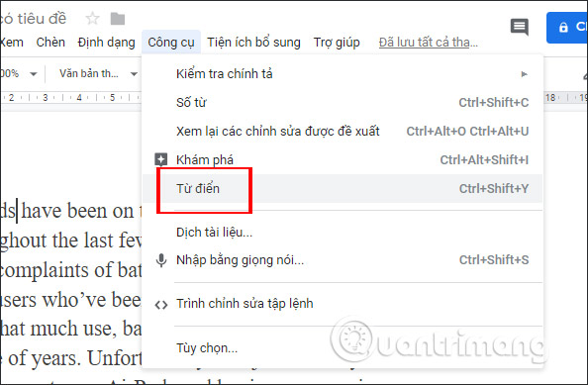Screen dimensions: 588x385
Task: Star the document with the star icon
Action: 92,19
